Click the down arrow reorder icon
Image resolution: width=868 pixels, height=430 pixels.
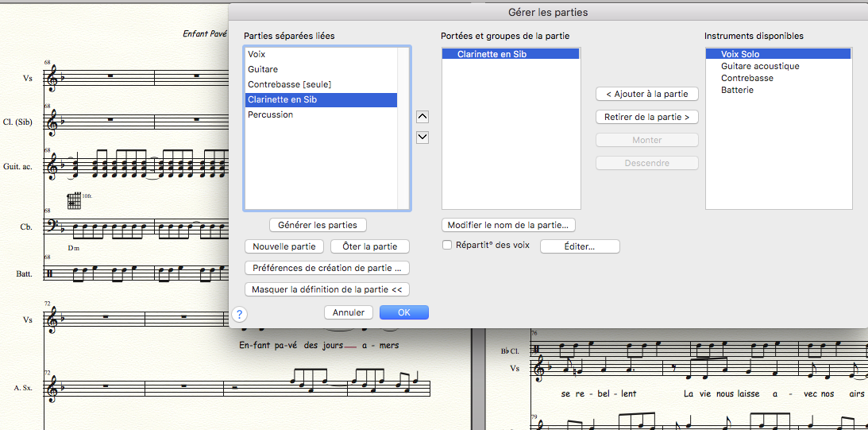422,137
